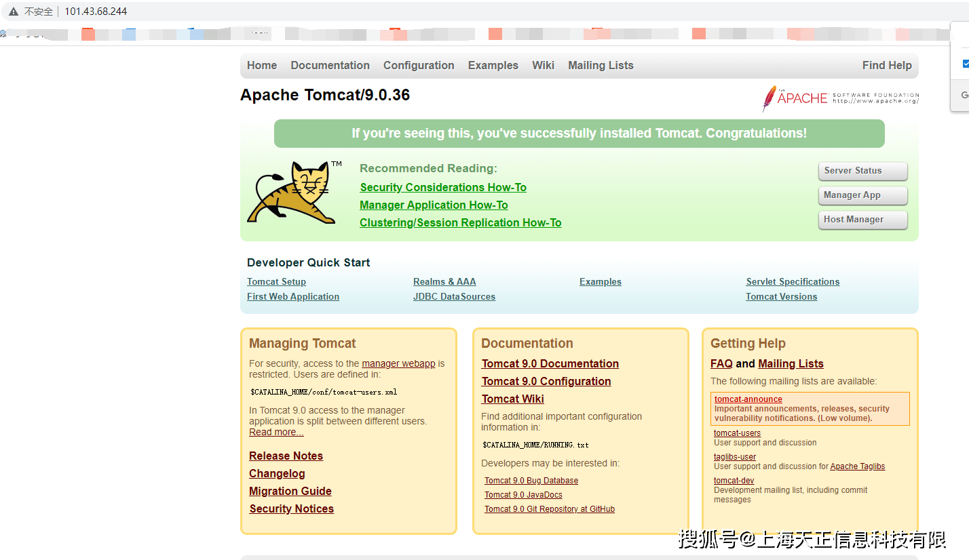This screenshot has height=560, width=969.
Task: Click the Read more... link
Action: pyautogui.click(x=276, y=432)
